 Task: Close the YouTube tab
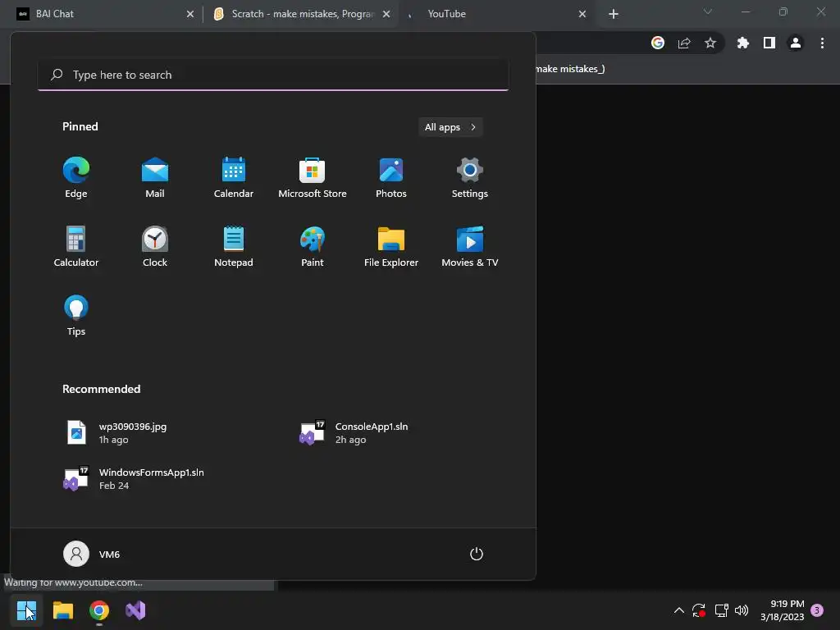582,14
